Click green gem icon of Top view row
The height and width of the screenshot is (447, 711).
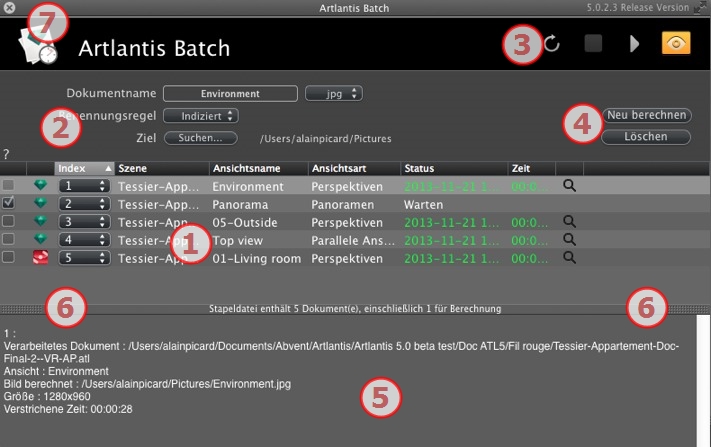click(40, 239)
